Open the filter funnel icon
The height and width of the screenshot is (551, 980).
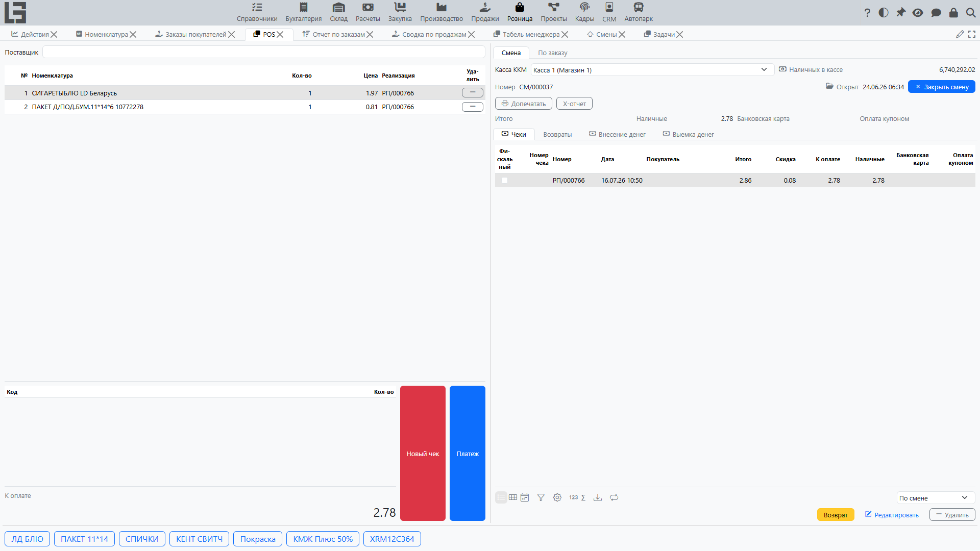click(x=541, y=497)
